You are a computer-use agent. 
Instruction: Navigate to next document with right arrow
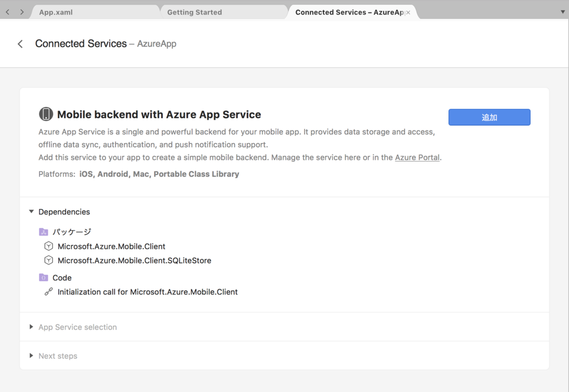click(22, 12)
